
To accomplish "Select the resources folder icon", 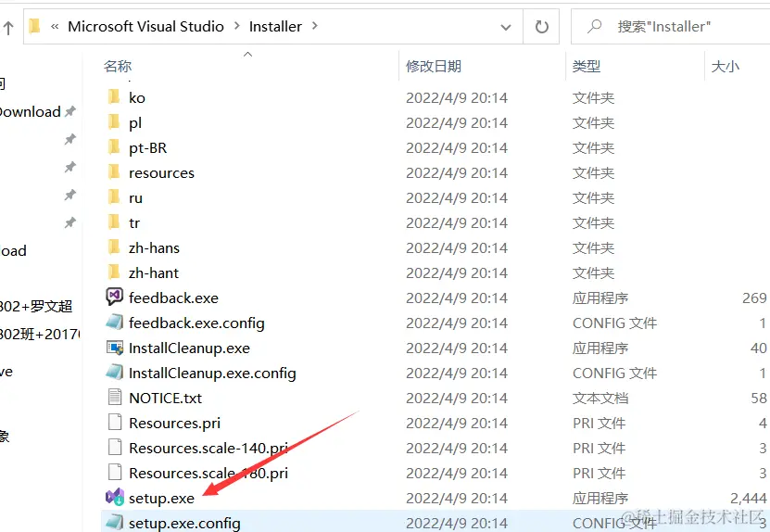I will [114, 172].
